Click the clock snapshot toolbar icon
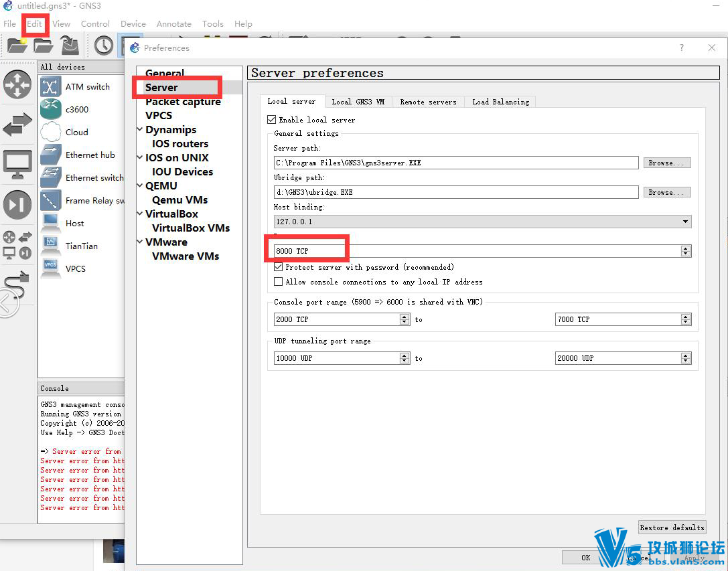The height and width of the screenshot is (571, 728). pyautogui.click(x=104, y=46)
